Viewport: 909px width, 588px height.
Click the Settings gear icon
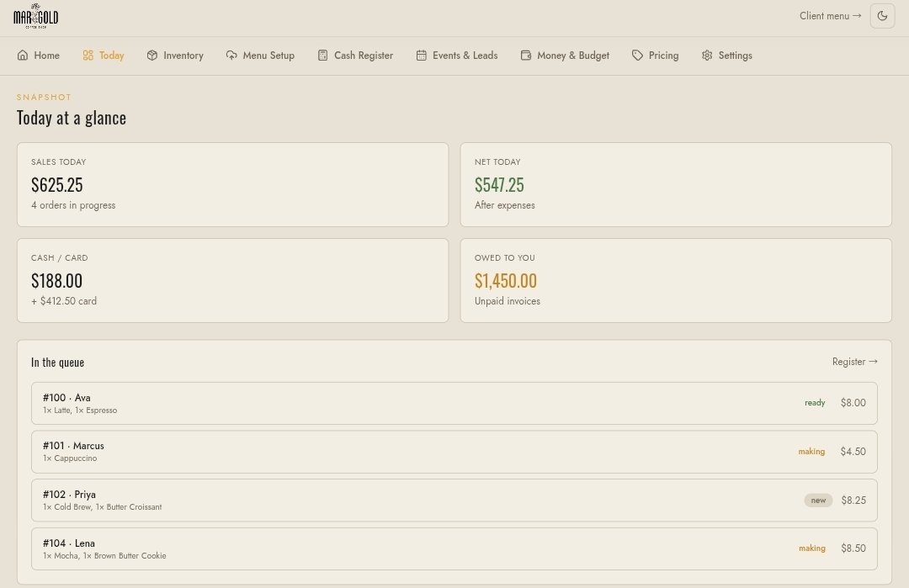click(707, 56)
